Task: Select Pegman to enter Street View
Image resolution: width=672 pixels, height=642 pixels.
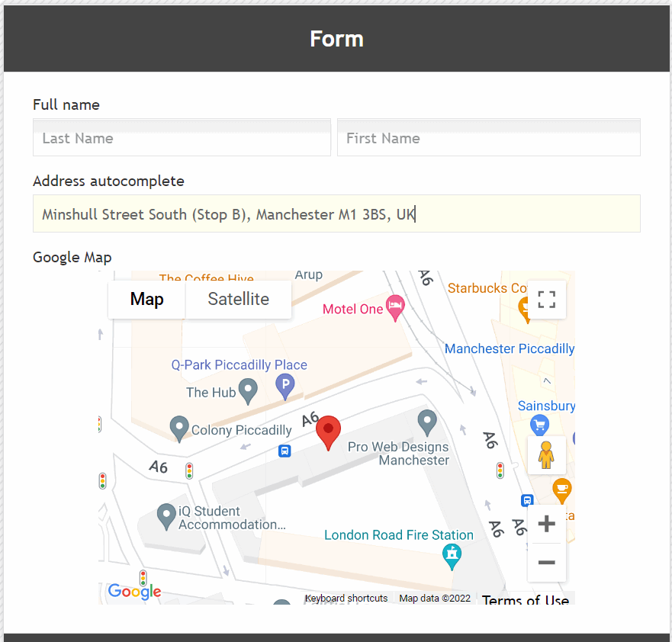Action: click(x=547, y=455)
